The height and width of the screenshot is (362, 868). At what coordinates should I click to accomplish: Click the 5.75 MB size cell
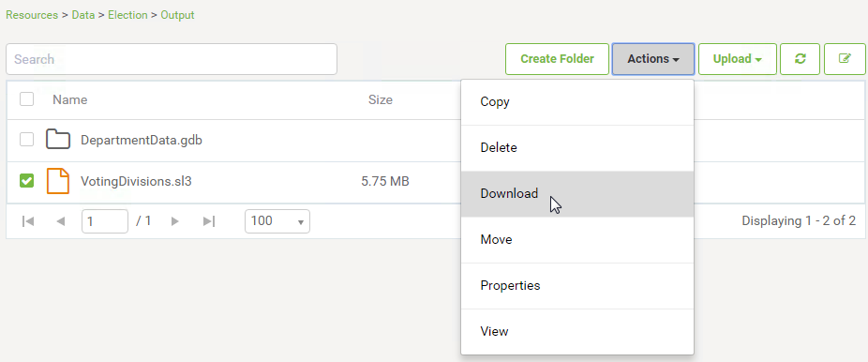(384, 181)
